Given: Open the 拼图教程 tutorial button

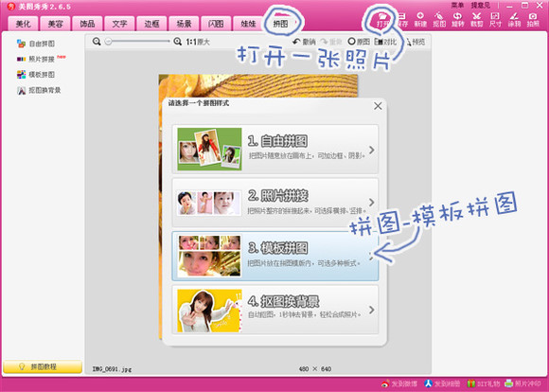Looking at the screenshot, I should pos(43,366).
